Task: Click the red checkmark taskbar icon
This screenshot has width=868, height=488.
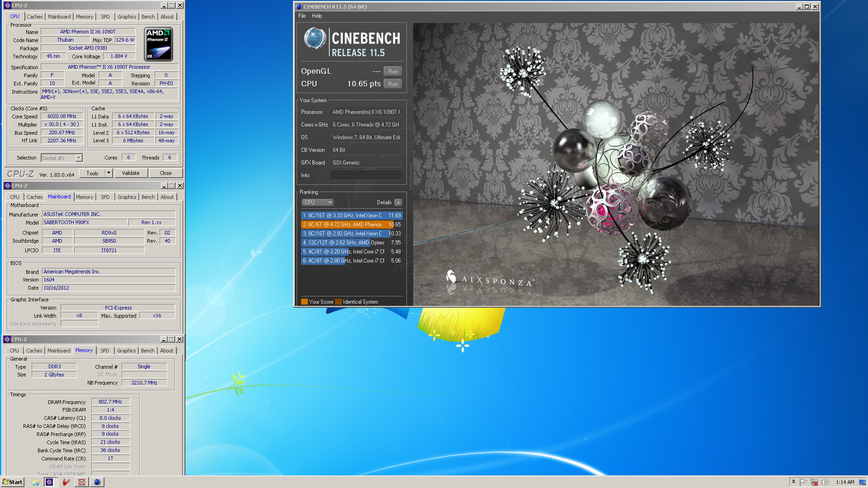Action: (x=66, y=482)
